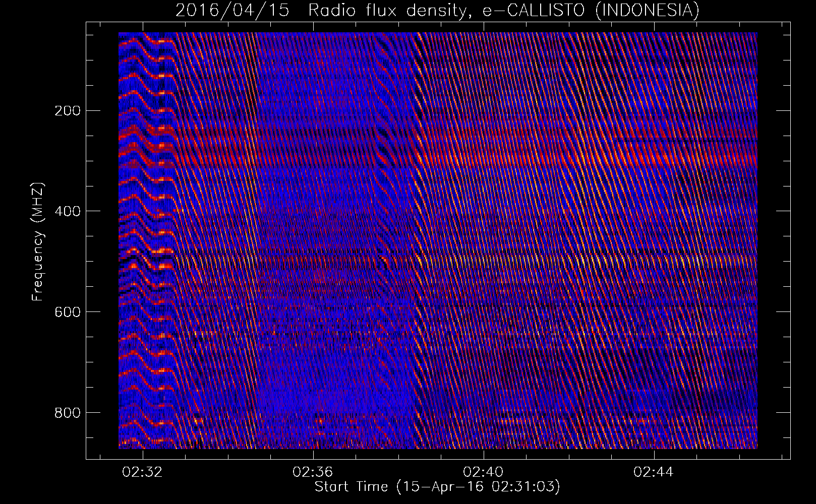816x504 pixels.
Task: Click the 400 frequency tick label
Action: [67, 211]
